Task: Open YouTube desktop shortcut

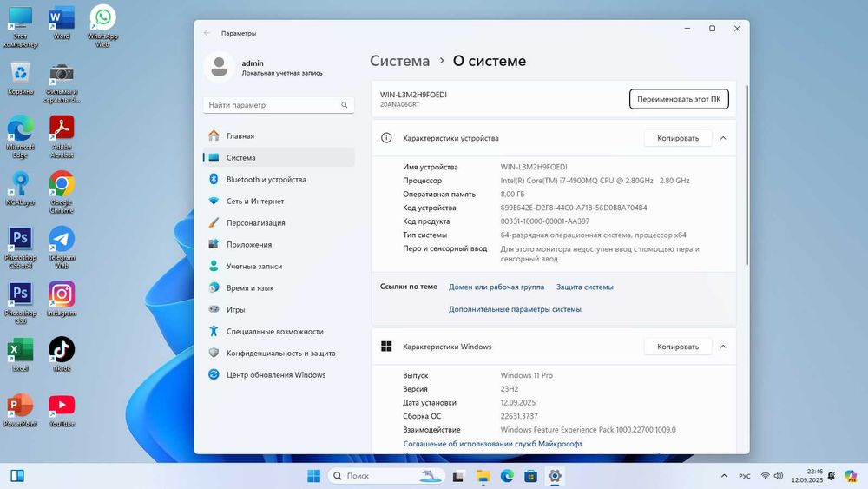Action: [x=62, y=410]
